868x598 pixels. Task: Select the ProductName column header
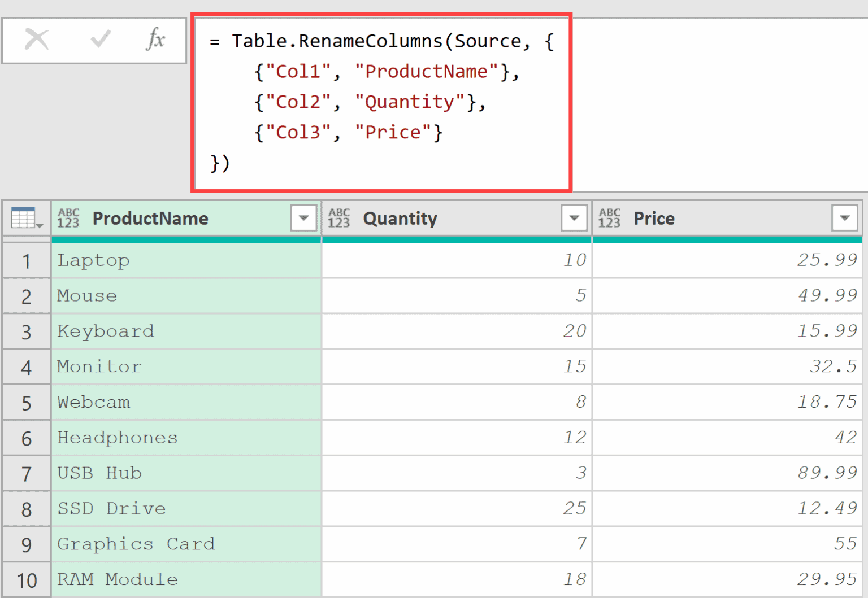tap(150, 218)
